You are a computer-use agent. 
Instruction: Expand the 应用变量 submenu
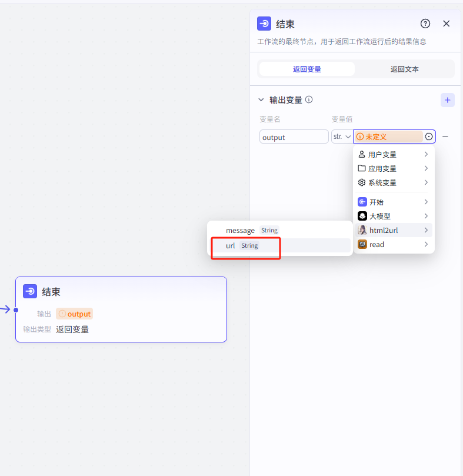[394, 168]
